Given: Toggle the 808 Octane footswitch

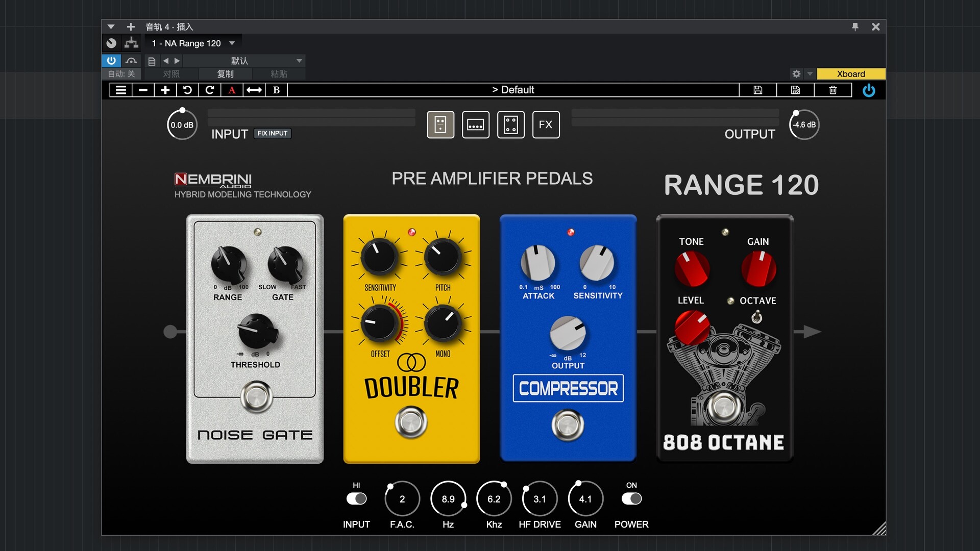Looking at the screenshot, I should tap(724, 407).
